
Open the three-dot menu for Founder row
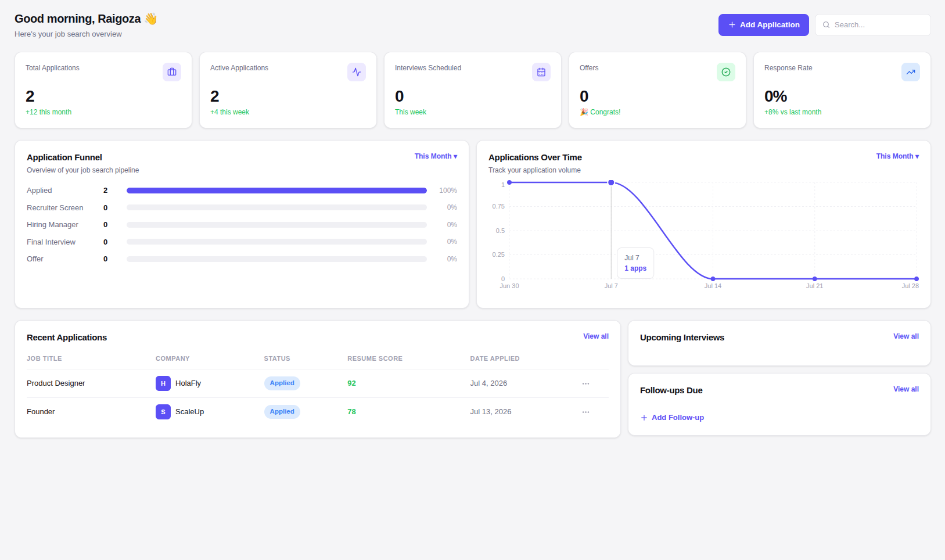pyautogui.click(x=585, y=412)
